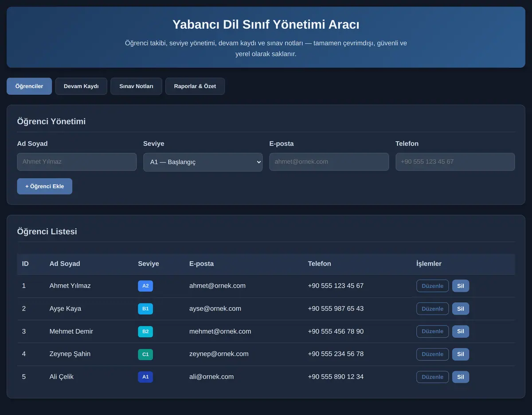Expand the Seviye dropdown
This screenshot has height=415, width=532.
[203, 162]
